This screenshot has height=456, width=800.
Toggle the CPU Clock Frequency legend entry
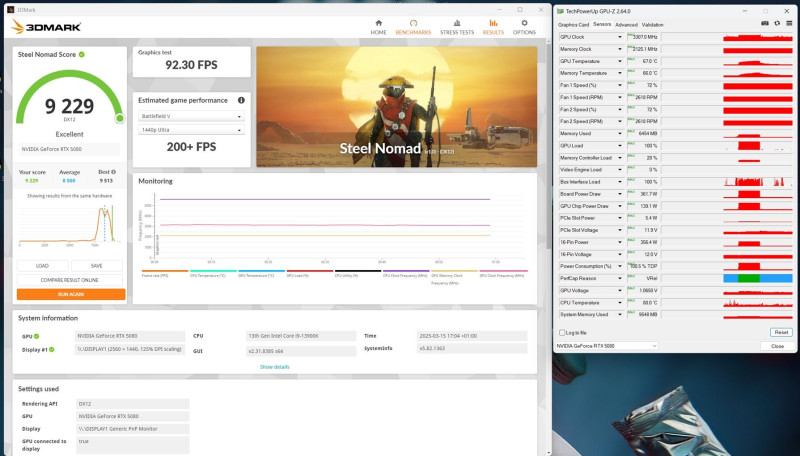(x=406, y=273)
